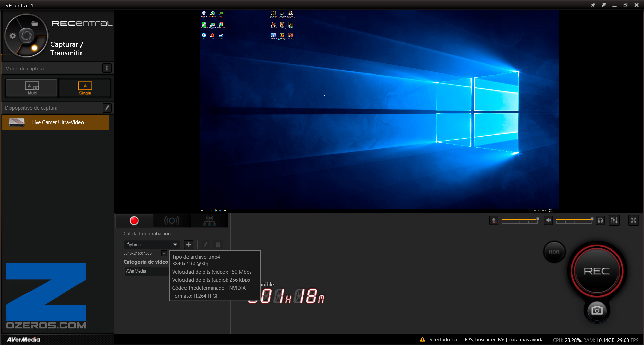Start recording with the REC button

[x=597, y=271]
